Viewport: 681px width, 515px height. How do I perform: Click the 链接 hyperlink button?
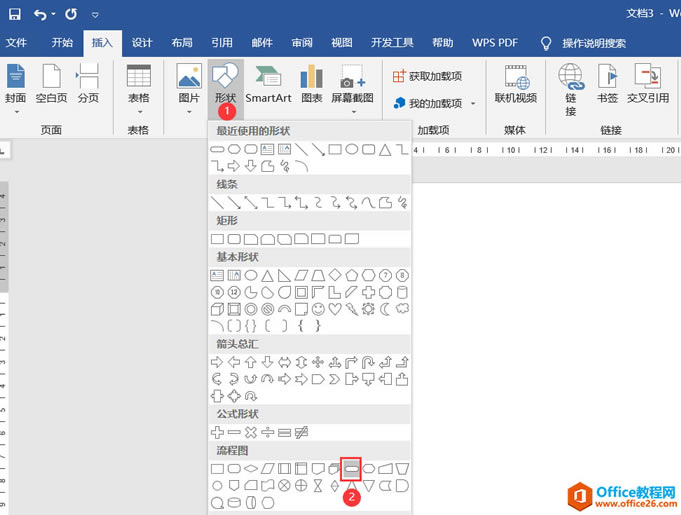[x=571, y=89]
